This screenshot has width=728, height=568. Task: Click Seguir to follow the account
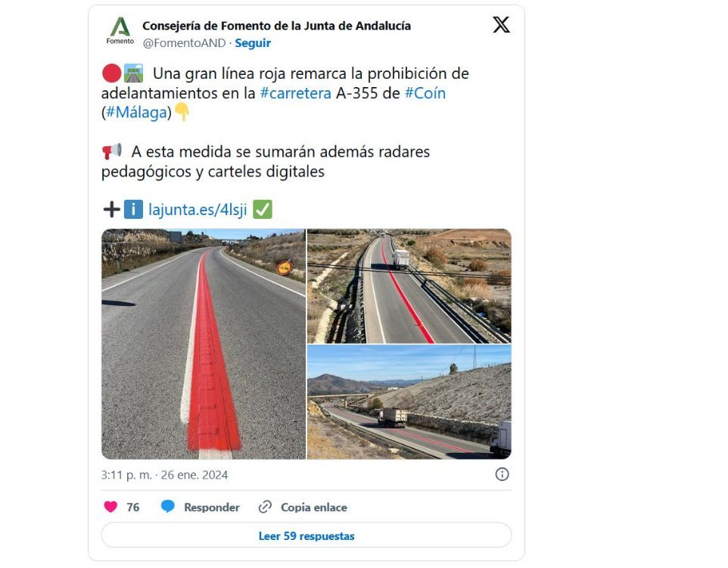pyautogui.click(x=253, y=42)
